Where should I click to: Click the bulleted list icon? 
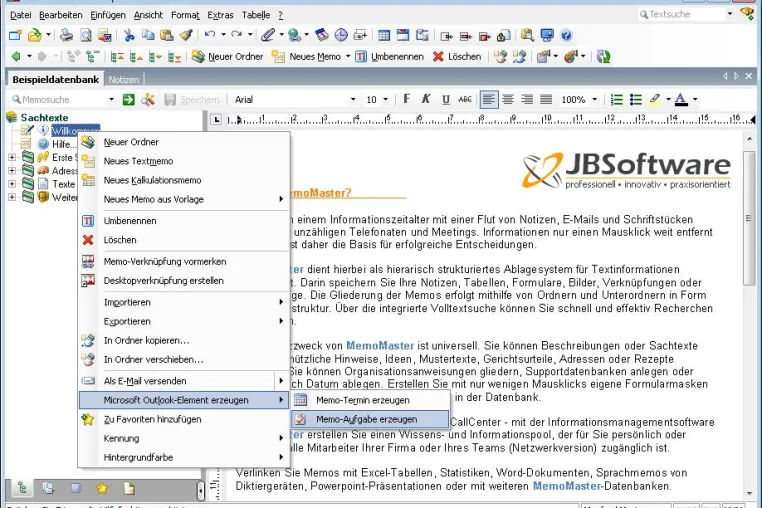[636, 100]
